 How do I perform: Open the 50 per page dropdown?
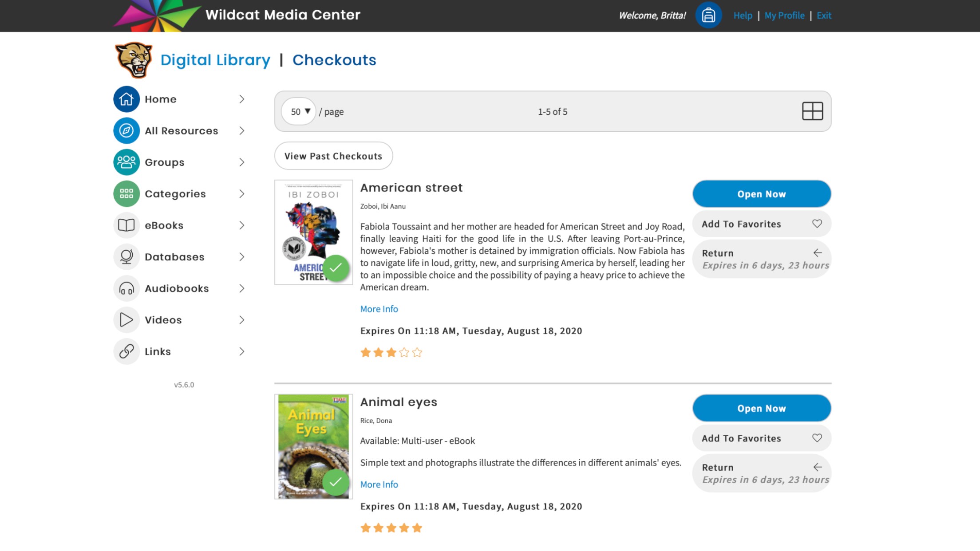pos(299,111)
